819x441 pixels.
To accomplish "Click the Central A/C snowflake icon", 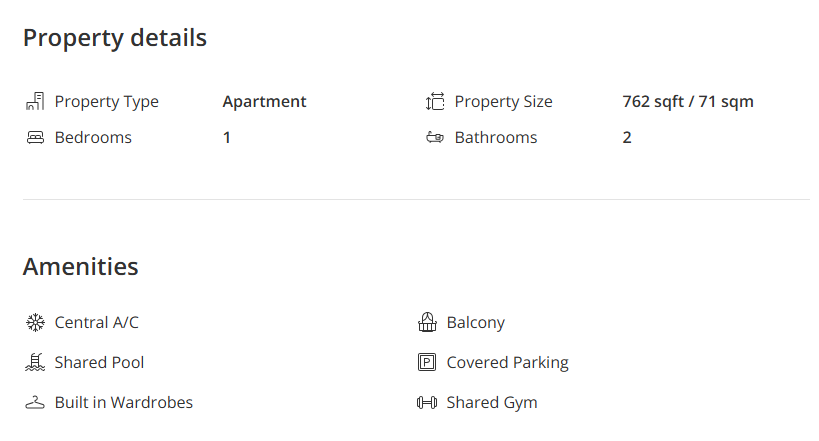I will [x=35, y=322].
